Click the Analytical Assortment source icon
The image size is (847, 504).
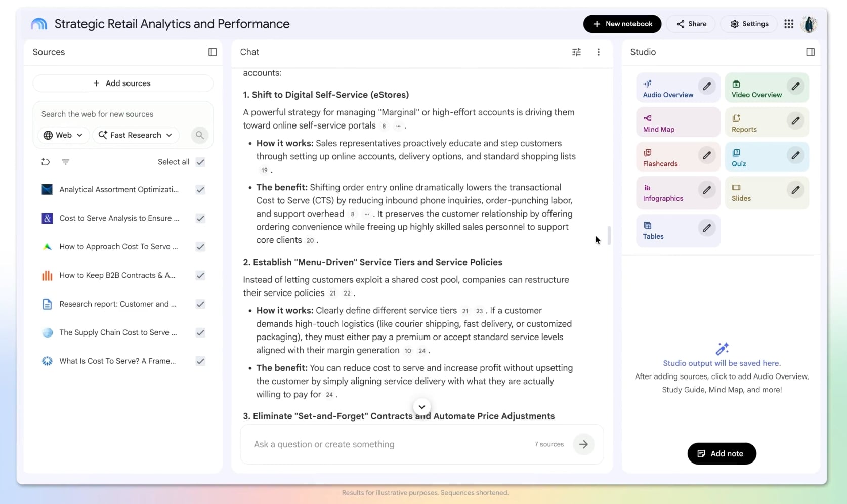[x=47, y=190]
